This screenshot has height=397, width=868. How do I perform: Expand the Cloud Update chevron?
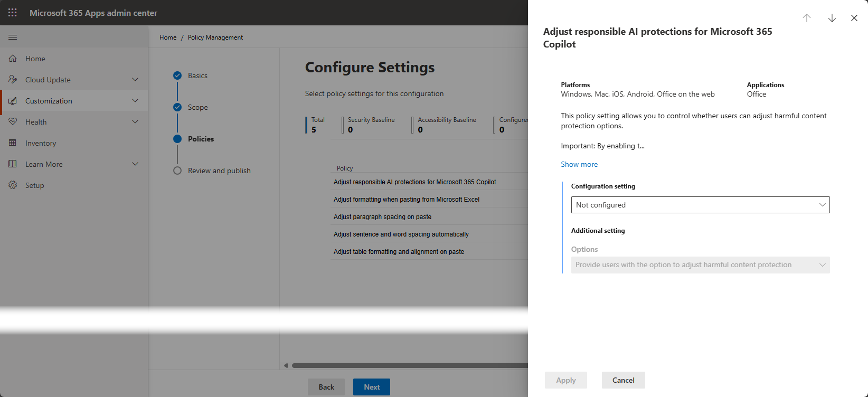point(135,80)
